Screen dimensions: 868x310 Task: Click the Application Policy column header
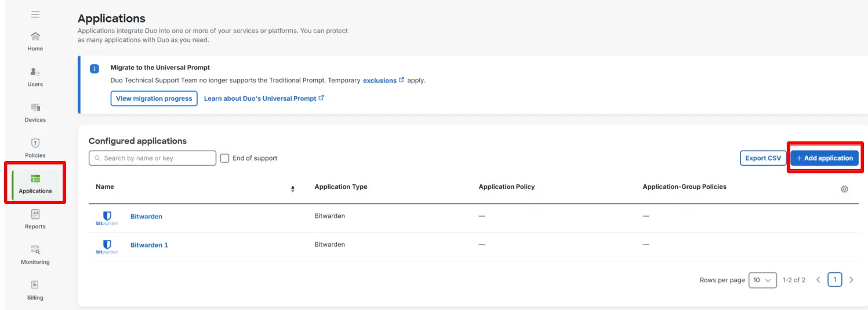[x=507, y=187]
